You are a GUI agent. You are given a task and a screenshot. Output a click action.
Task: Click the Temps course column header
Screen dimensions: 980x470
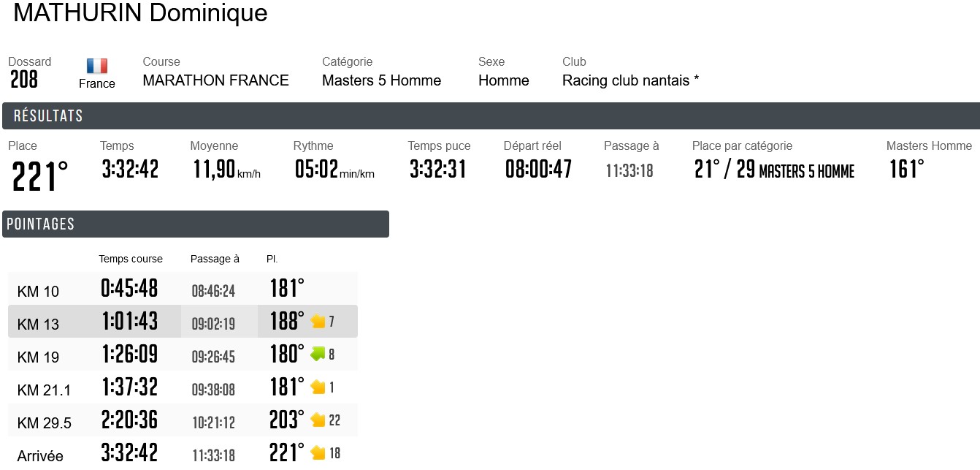(x=131, y=259)
